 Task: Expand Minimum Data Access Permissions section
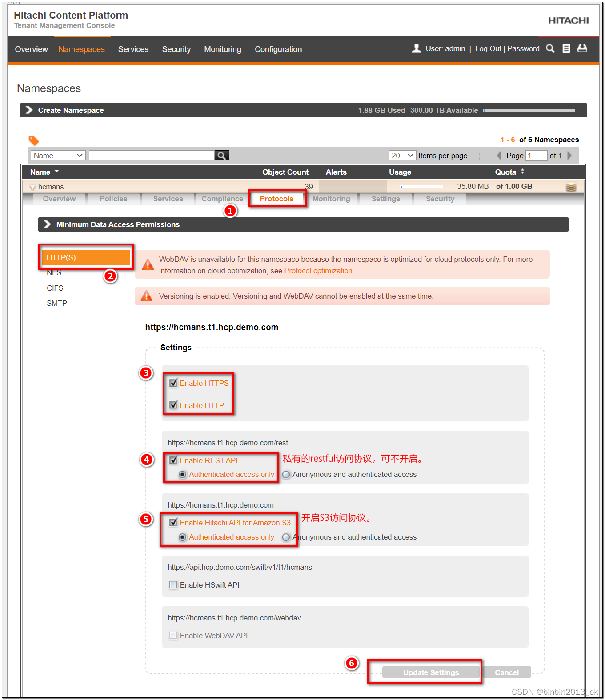point(47,224)
